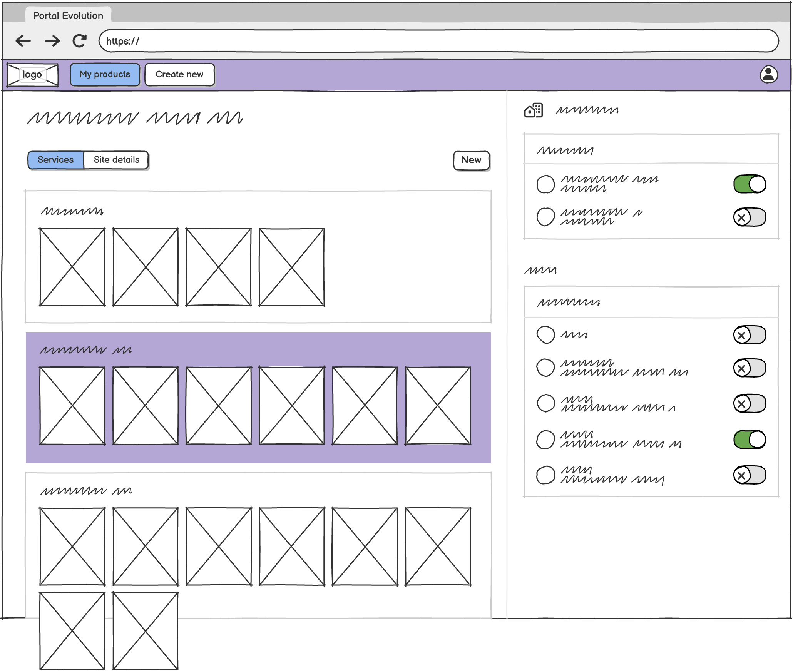The width and height of the screenshot is (793, 672).
Task: Open My products in navigation bar
Action: pyautogui.click(x=105, y=75)
